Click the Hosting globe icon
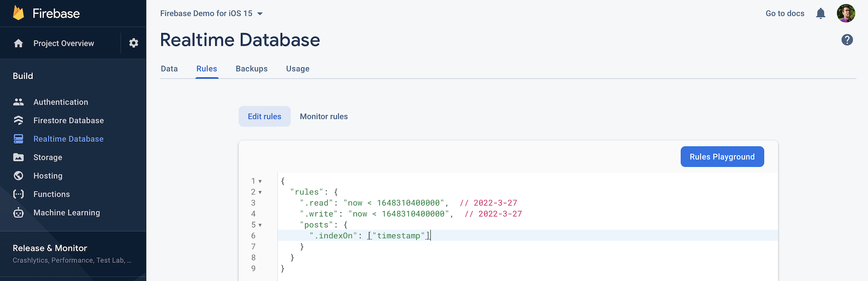The image size is (868, 281). (19, 176)
